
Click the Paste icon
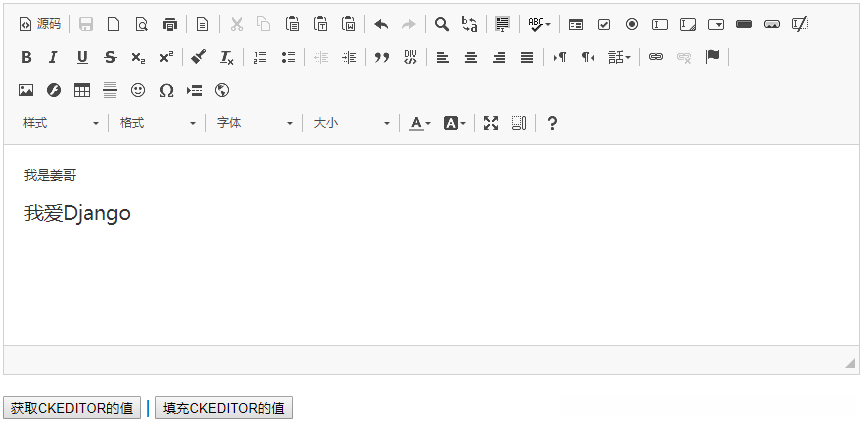(292, 24)
